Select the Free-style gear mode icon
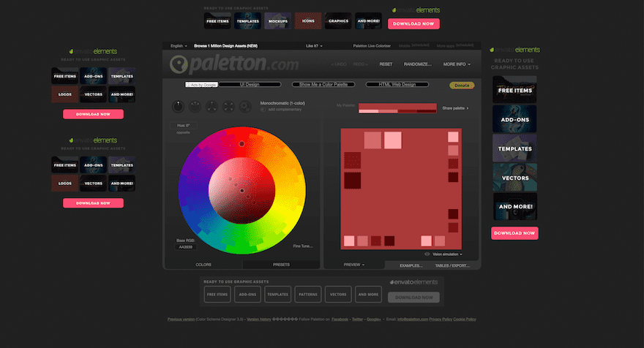 click(x=245, y=107)
